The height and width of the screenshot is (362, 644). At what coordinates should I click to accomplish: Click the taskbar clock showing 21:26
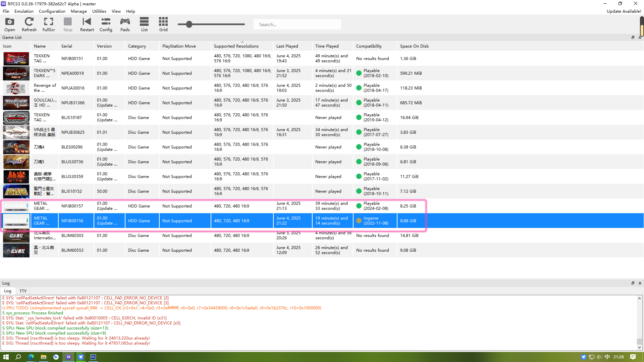pos(619,357)
